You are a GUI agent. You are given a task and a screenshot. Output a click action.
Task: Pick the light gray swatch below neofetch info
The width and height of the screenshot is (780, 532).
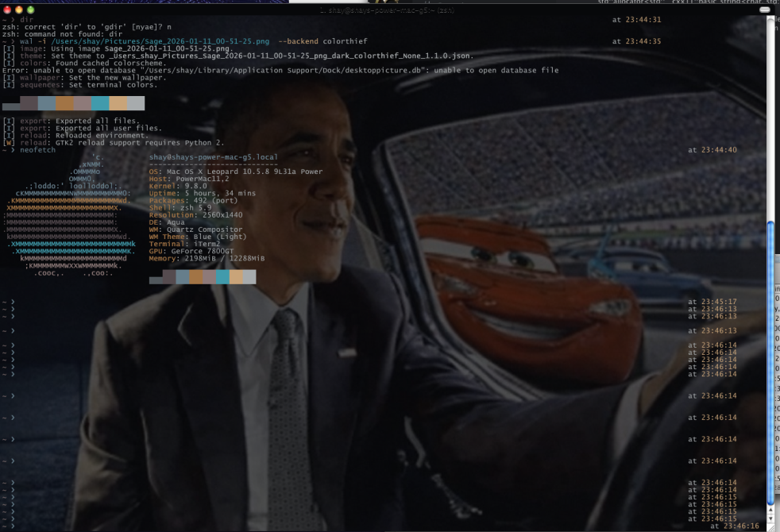pyautogui.click(x=249, y=277)
